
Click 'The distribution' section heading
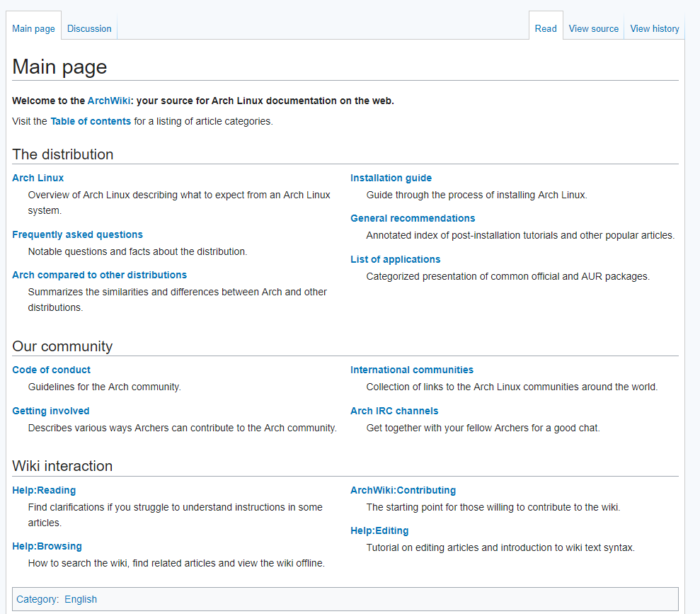click(x=62, y=154)
